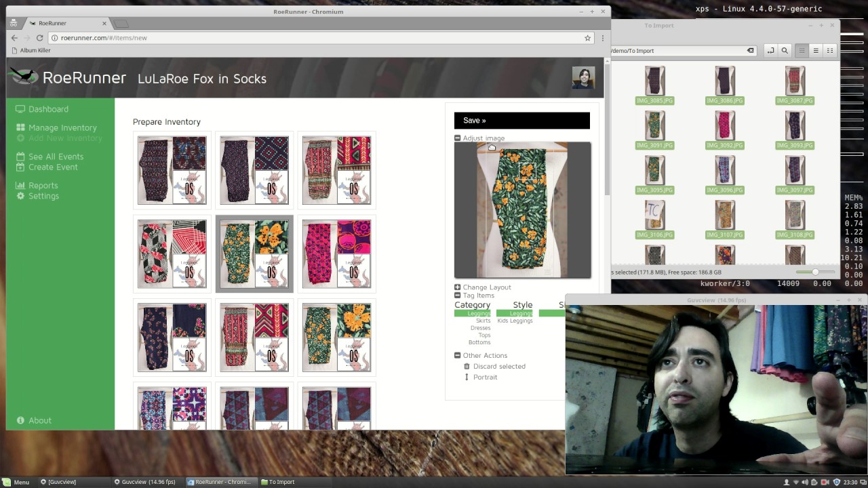868x488 pixels.
Task: Select icon grid view in file manager
Action: 802,51
